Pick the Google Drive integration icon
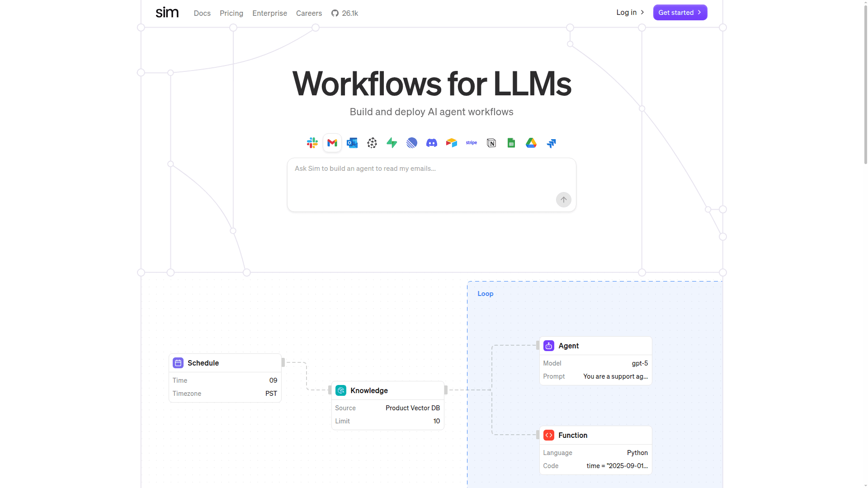Viewport: 868px width, 488px height. click(531, 143)
